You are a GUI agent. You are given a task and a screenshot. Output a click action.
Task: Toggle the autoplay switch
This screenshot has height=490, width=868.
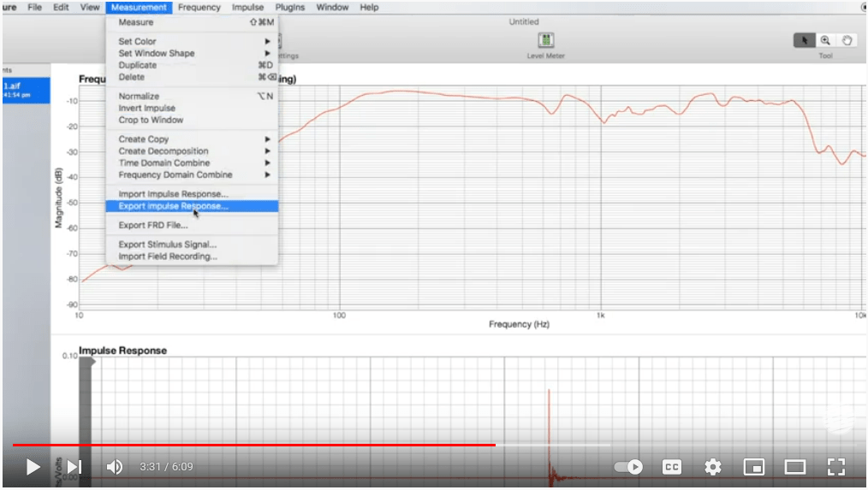click(628, 467)
